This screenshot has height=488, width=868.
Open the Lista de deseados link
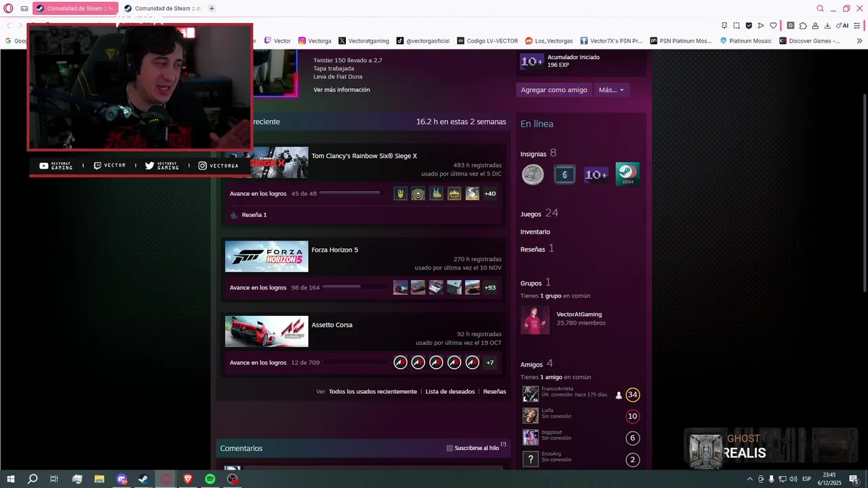tap(450, 392)
